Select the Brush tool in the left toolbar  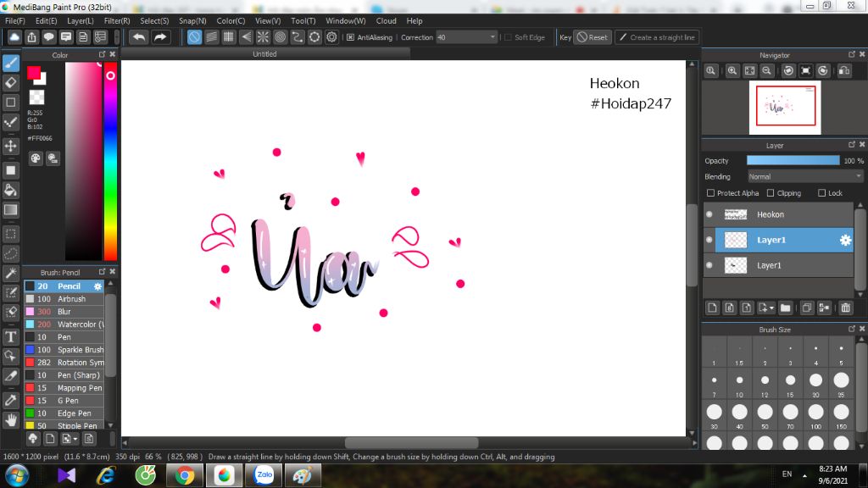point(10,63)
